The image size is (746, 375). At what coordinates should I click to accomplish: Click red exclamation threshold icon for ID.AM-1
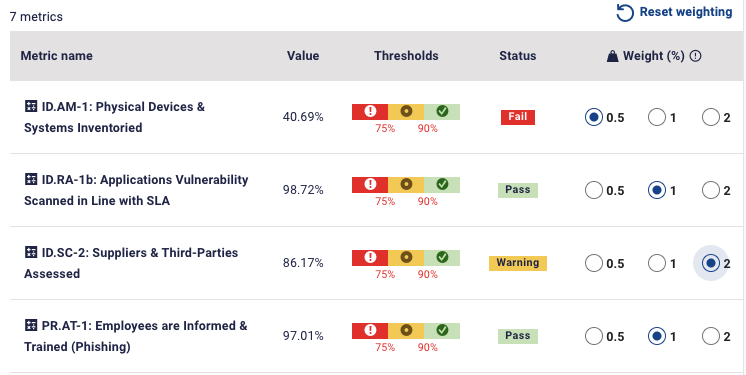pos(370,111)
